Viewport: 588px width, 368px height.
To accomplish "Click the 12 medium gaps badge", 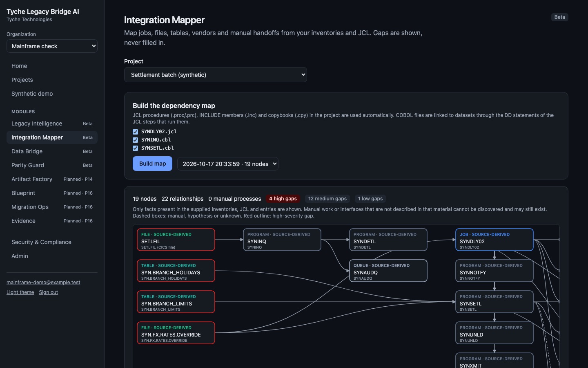I will (327, 199).
